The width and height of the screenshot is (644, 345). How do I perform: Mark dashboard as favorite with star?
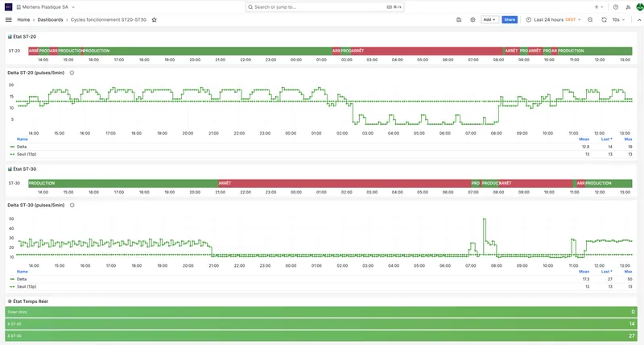click(154, 19)
